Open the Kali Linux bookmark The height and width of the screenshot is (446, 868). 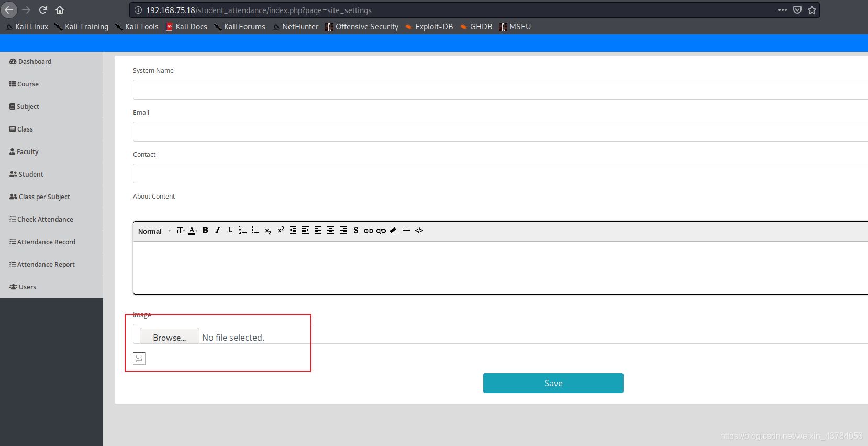click(27, 27)
